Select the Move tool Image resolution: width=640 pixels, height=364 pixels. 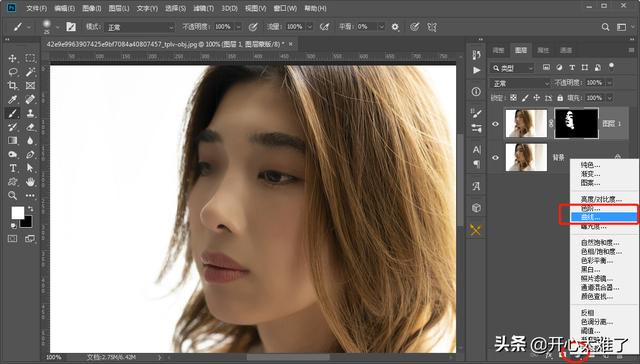point(12,58)
